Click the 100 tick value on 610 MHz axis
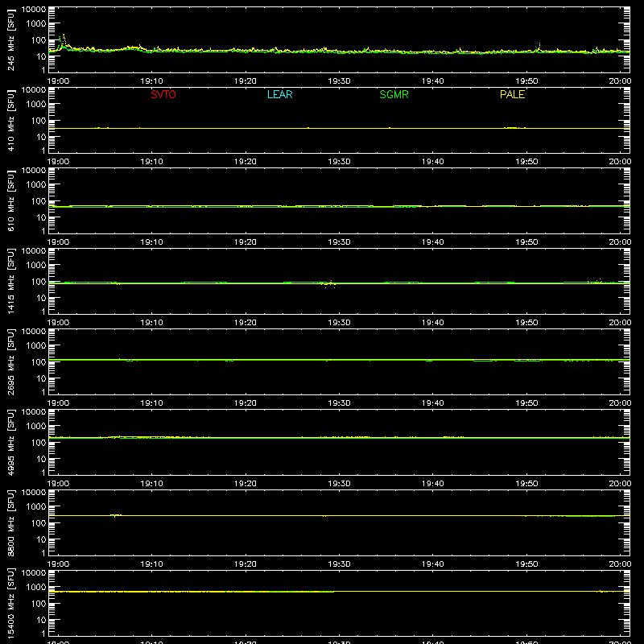The height and width of the screenshot is (644, 644). (x=39, y=201)
